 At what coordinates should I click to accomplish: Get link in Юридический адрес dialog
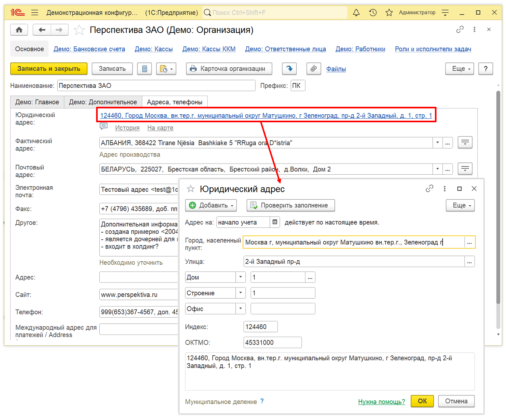(429, 189)
